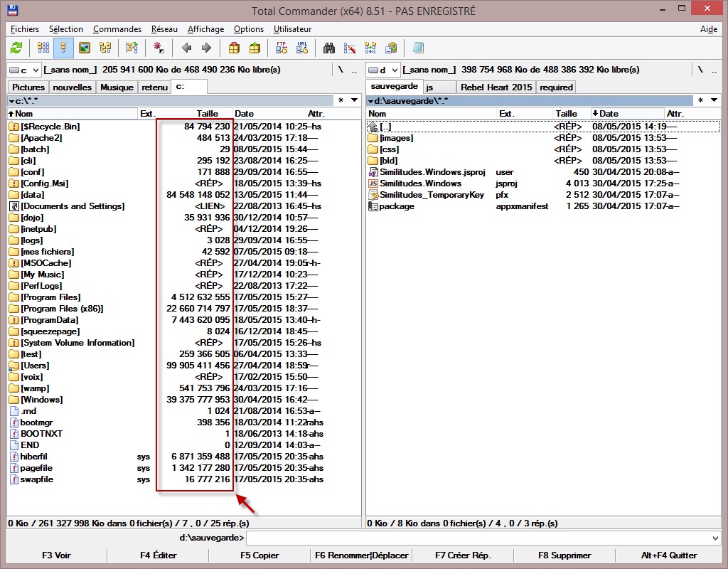Screen dimensions: 728x569
Task: Toggle the thumbnail view mode button
Action: click(x=85, y=48)
